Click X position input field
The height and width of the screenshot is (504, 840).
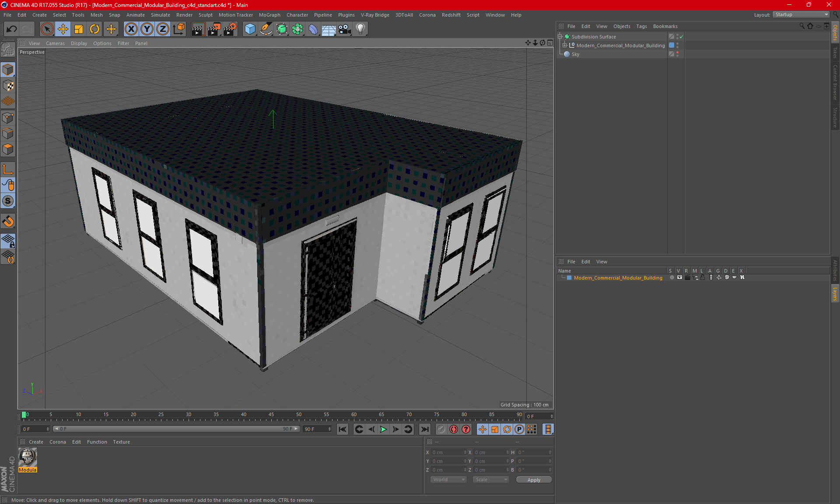coord(448,452)
